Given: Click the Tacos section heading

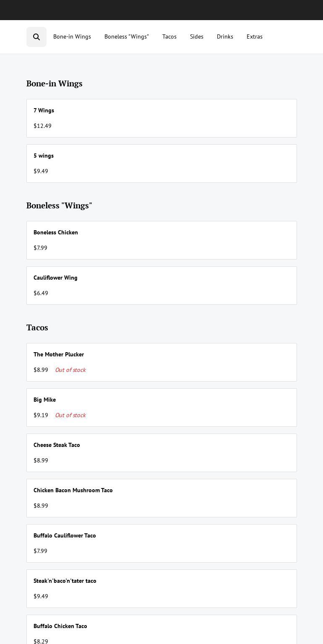Looking at the screenshot, I should (37, 327).
